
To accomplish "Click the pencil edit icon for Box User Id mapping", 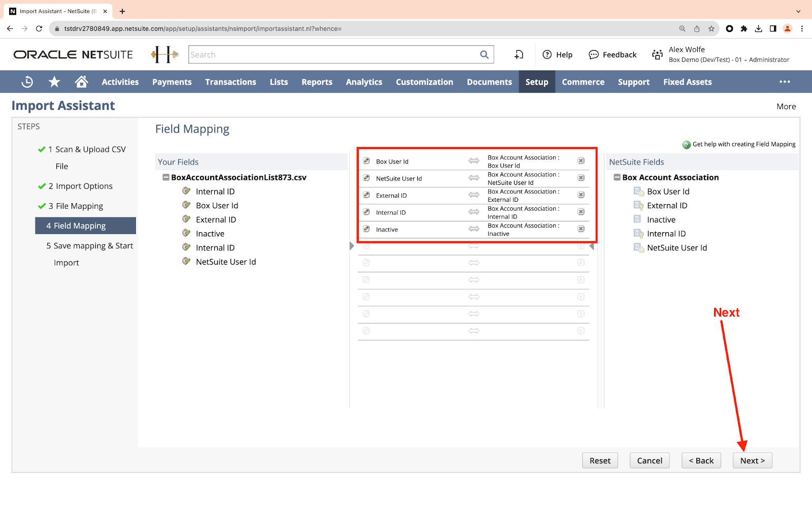I will (x=366, y=161).
